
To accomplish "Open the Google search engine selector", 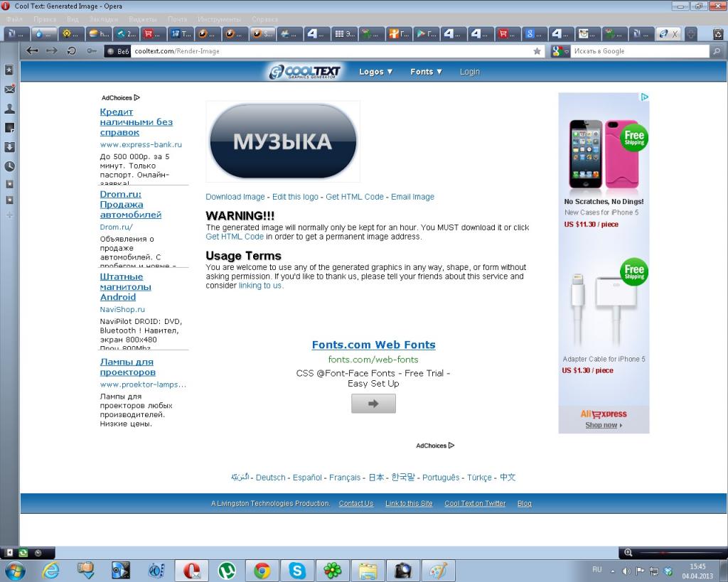I will 561,51.
